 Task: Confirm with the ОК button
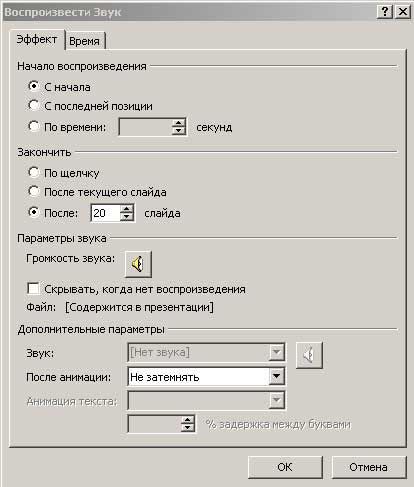[285, 467]
